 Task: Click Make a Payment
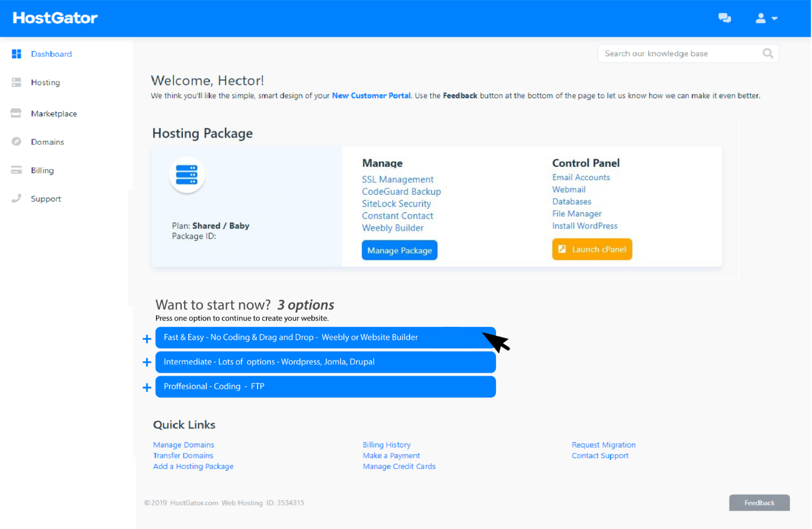pyautogui.click(x=391, y=455)
